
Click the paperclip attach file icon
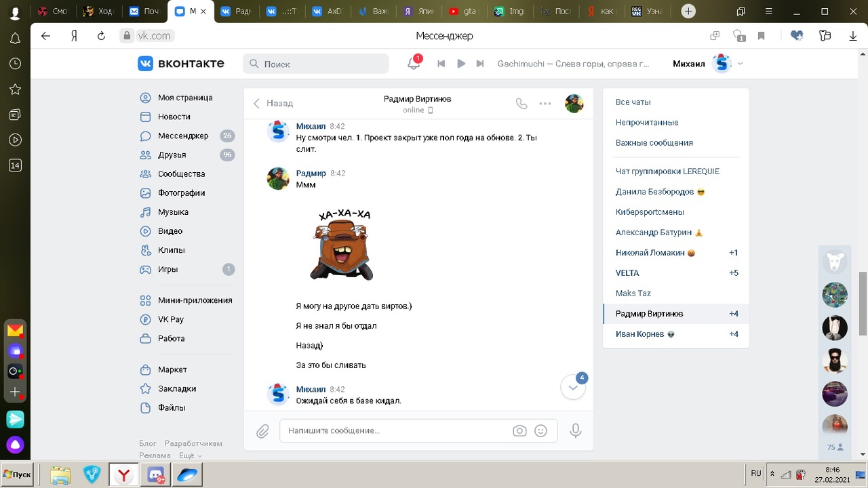[x=262, y=431]
